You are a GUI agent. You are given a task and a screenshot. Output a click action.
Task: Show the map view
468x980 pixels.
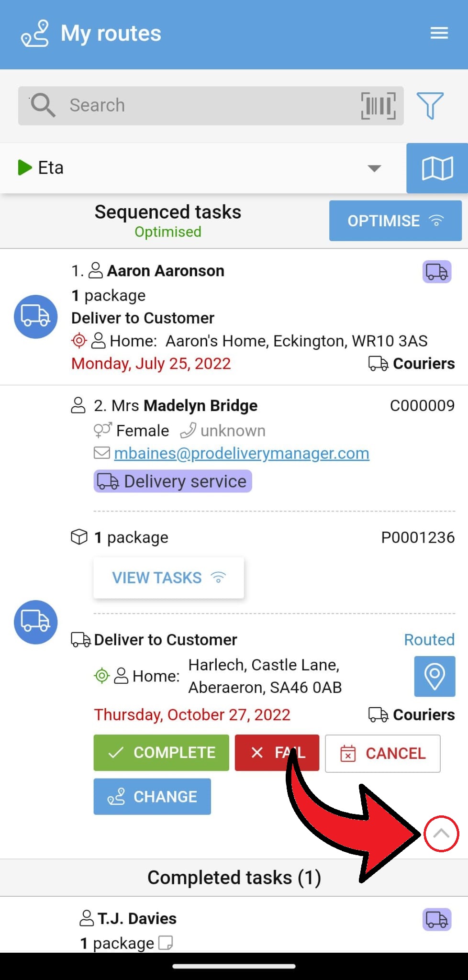click(437, 168)
